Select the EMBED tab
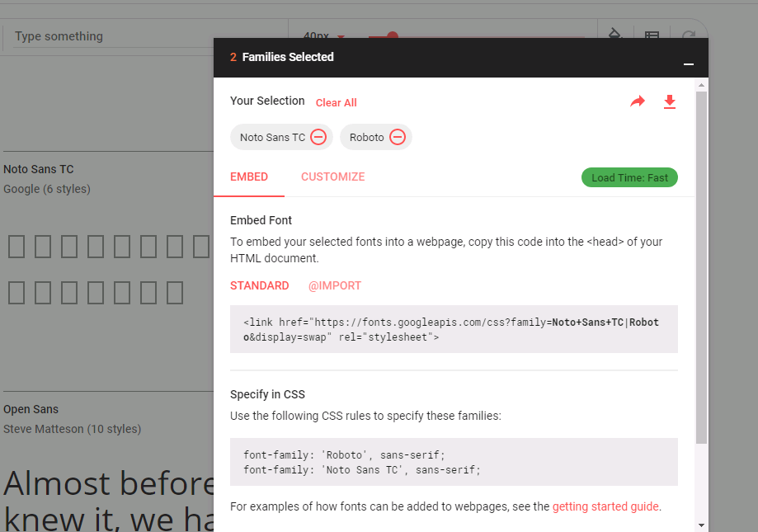Image resolution: width=758 pixels, height=532 pixels. tap(249, 177)
